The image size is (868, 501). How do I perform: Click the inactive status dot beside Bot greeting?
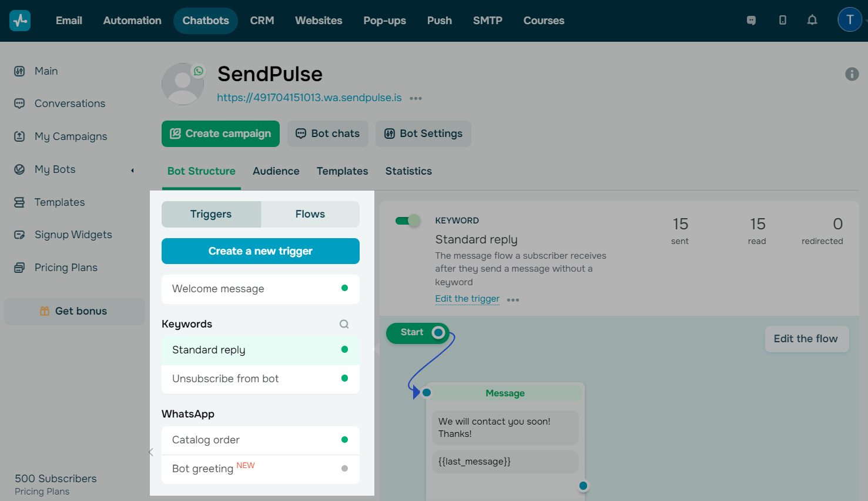tap(344, 469)
